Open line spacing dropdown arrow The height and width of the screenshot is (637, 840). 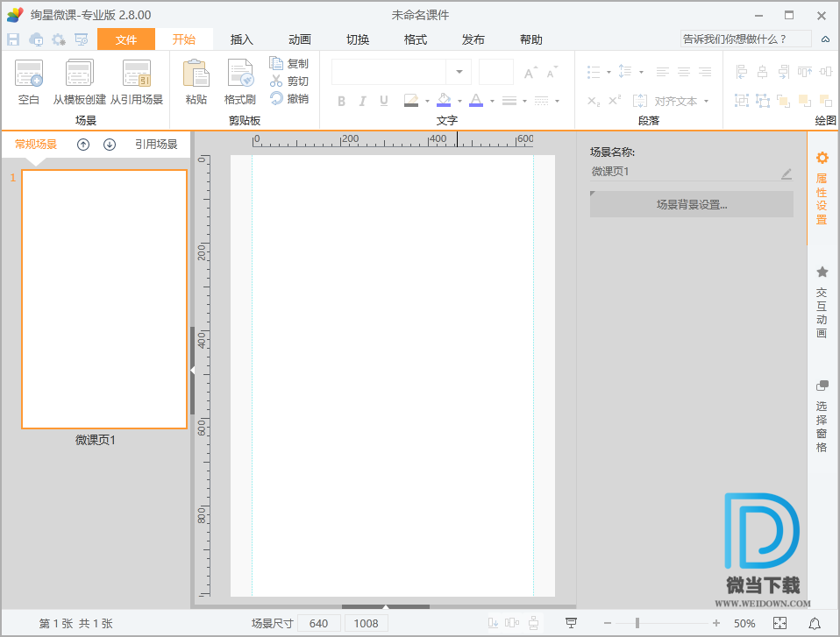(641, 72)
